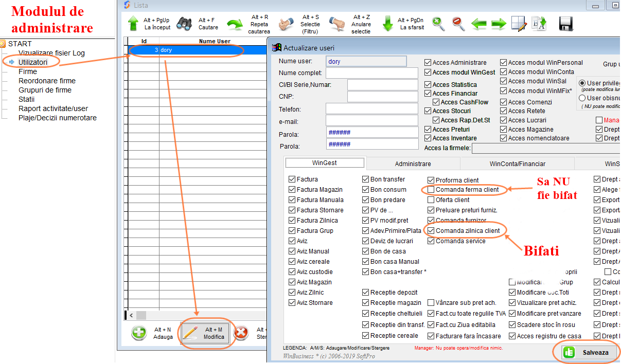Screen dimensions: 621x364
Task: Click the binoculars Cautare search icon
Action: coord(184,24)
